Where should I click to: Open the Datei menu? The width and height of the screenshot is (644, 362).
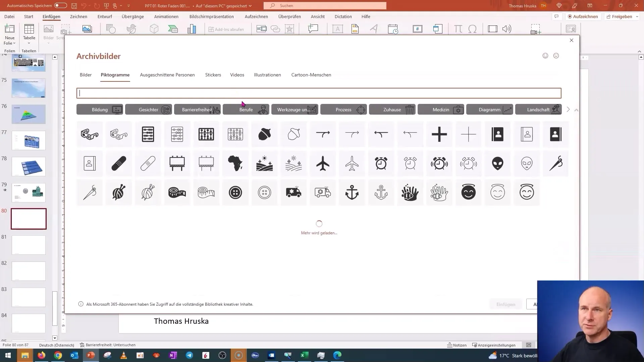coord(9,16)
